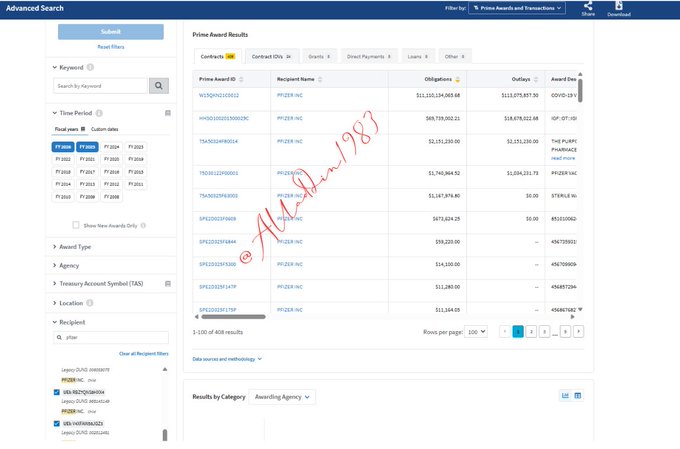680x449 pixels.
Task: Click the Time Period info icon
Action: coord(99,113)
